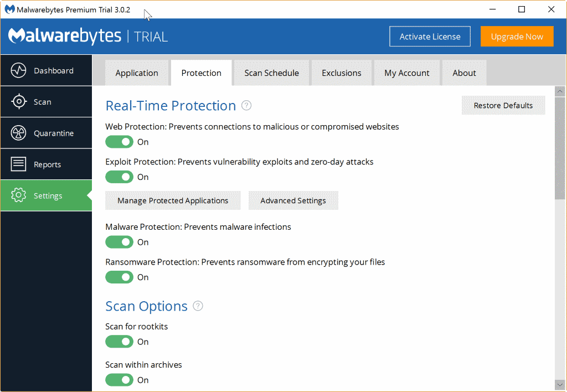The width and height of the screenshot is (567, 392).
Task: Click the 'Real-Time Protection' heading
Action: (171, 106)
